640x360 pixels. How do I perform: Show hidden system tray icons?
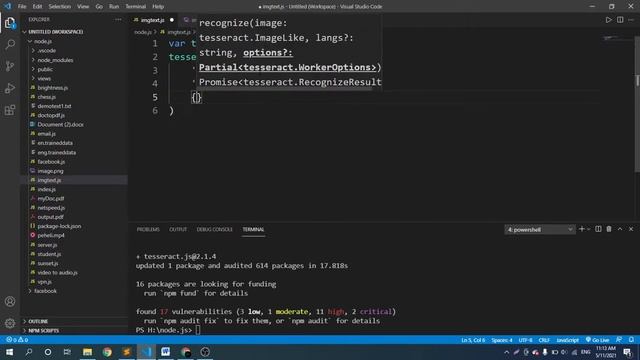click(x=507, y=352)
